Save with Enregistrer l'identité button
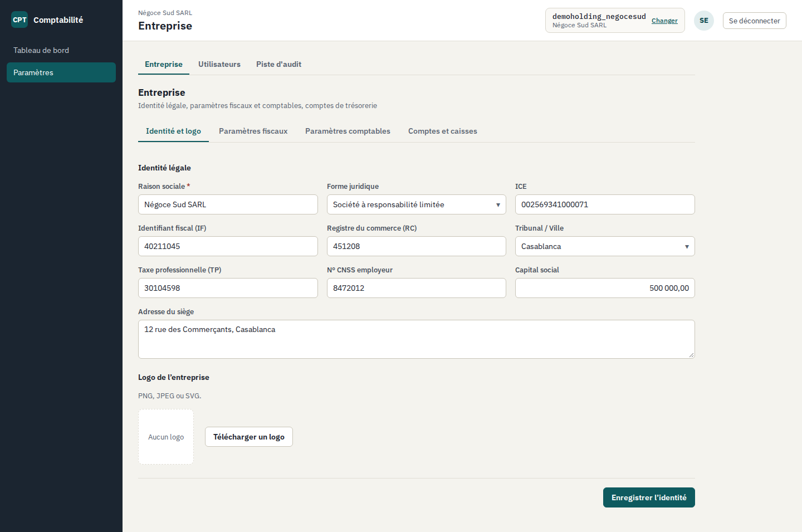Screen dimensions: 802x532 coord(649,497)
